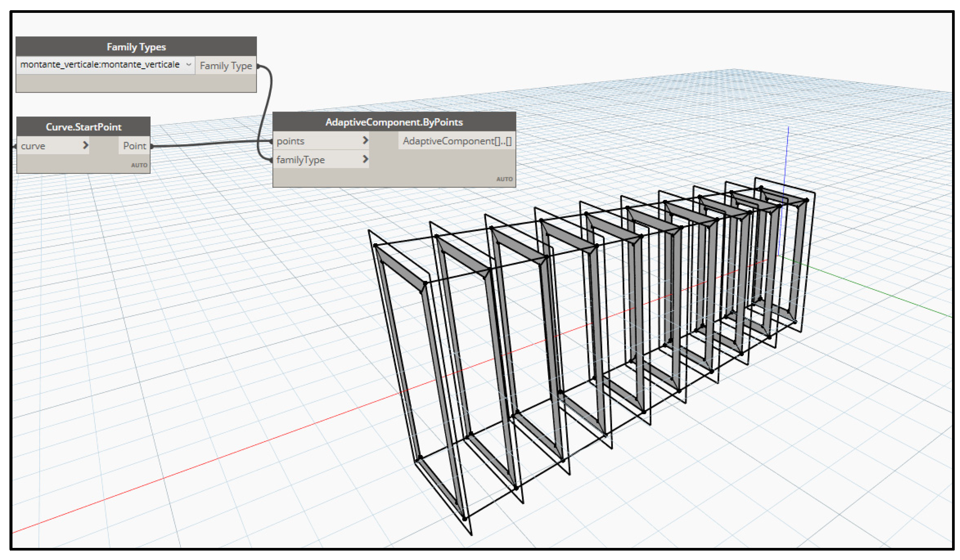This screenshot has width=960, height=560.
Task: Click AUTO lacing label on AdaptiveComponent.ByPoints node
Action: point(504,179)
